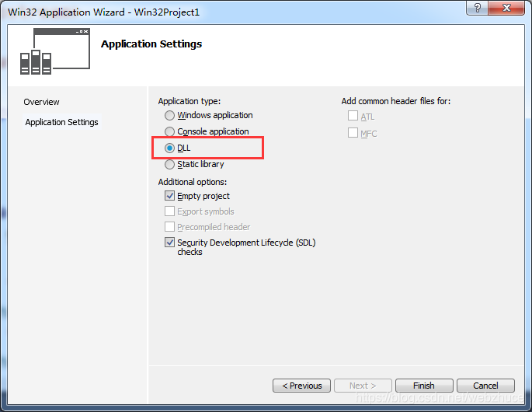Viewport: 532px width, 412px height.
Task: Go back with the Previous button
Action: point(301,386)
